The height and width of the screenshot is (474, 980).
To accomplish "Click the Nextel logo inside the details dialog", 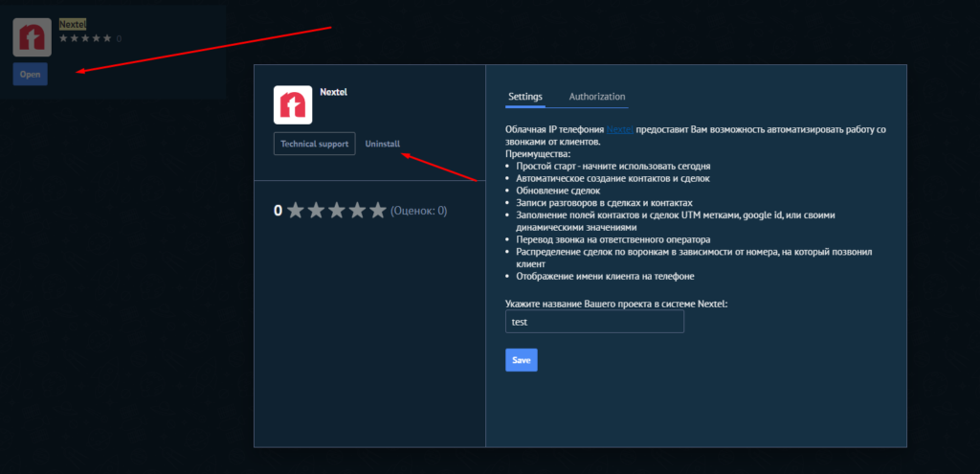I will [293, 104].
